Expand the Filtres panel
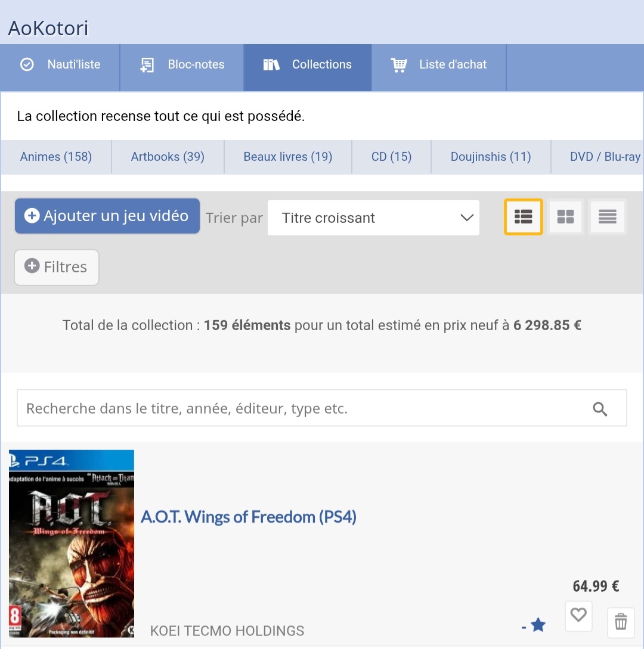The width and height of the screenshot is (644, 649). pos(57,268)
